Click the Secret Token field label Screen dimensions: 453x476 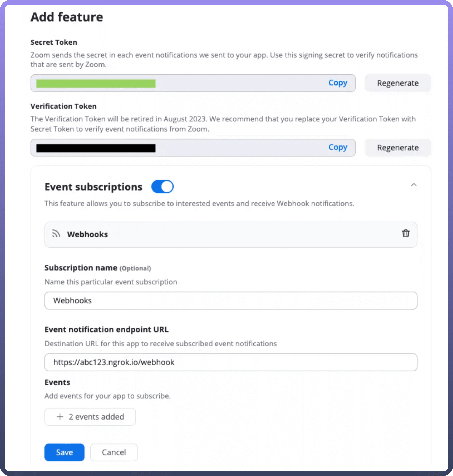54,42
